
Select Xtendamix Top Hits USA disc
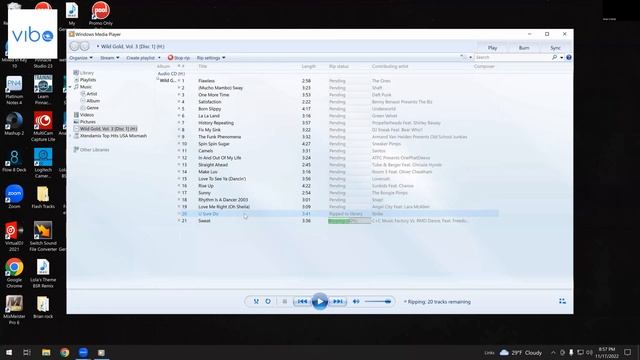pos(113,136)
